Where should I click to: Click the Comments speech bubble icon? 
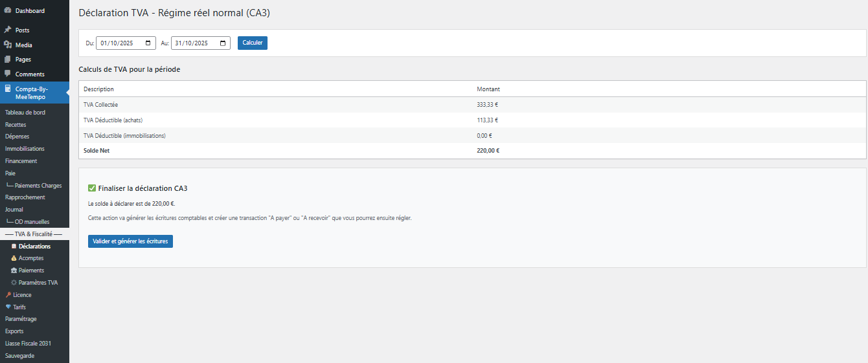(8, 74)
